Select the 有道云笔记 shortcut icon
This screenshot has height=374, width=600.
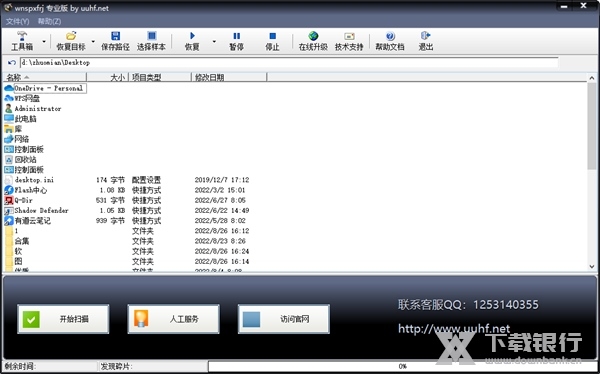(x=9, y=221)
